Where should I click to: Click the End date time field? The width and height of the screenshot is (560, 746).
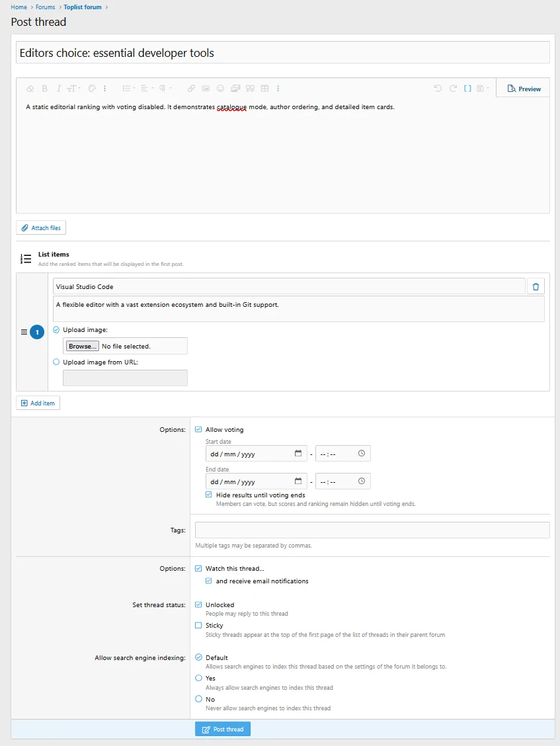(x=343, y=481)
